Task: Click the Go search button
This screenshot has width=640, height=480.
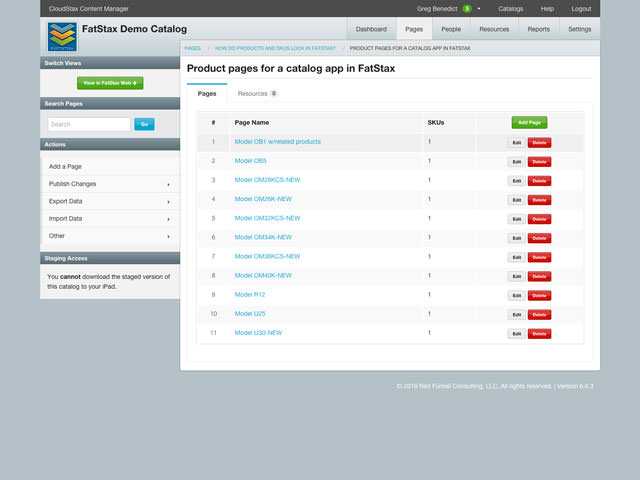Action: (144, 124)
